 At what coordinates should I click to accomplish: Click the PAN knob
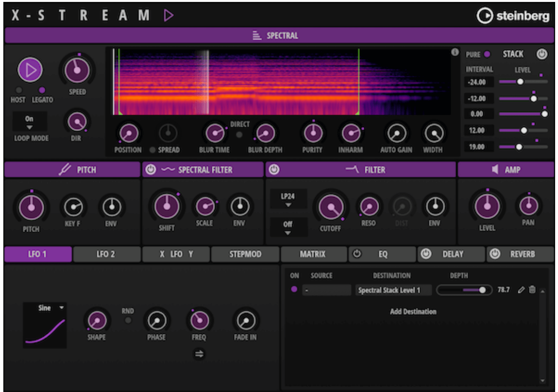(x=528, y=205)
